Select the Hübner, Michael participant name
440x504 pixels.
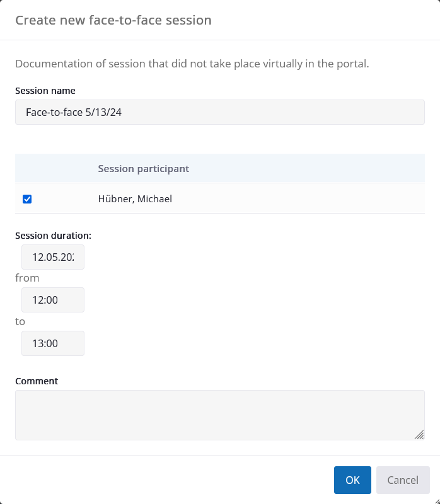(x=135, y=198)
